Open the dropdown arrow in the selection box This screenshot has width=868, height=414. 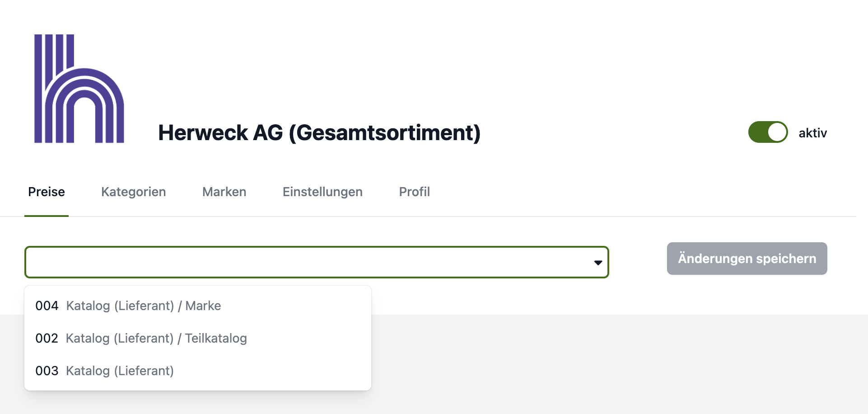coord(597,262)
